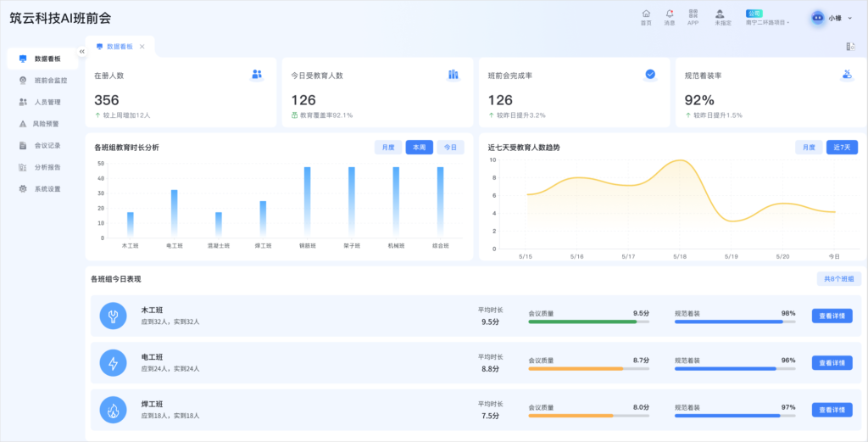Collapse the left sidebar with the chevron
Screen dimensions: 868x442
[82, 52]
